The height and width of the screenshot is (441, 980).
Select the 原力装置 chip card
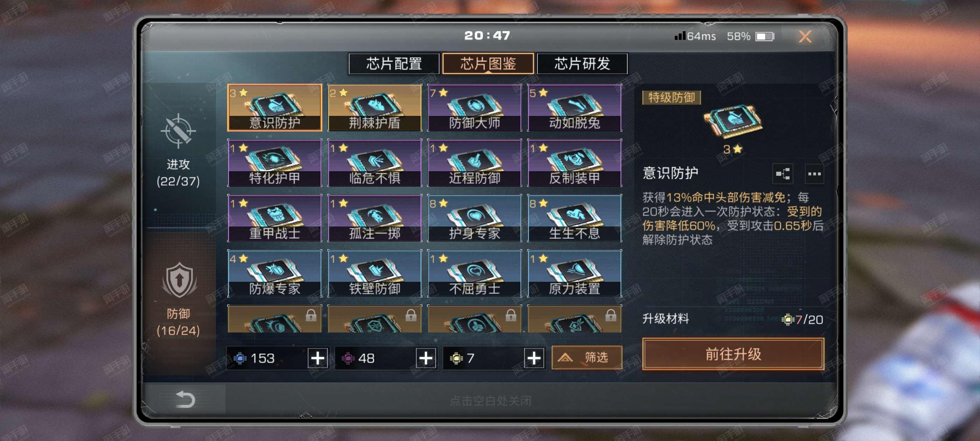pos(574,273)
